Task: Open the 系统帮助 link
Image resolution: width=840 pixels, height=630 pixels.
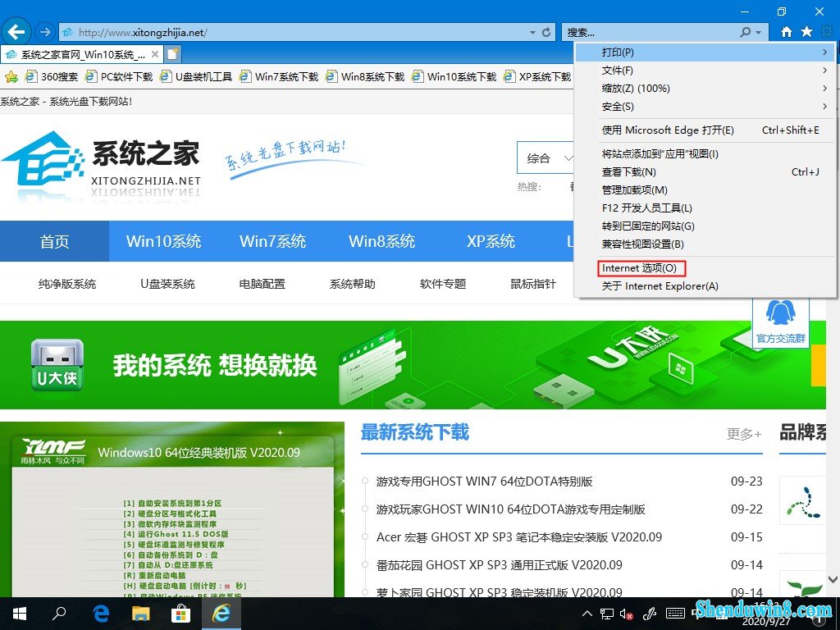Action: click(x=352, y=284)
